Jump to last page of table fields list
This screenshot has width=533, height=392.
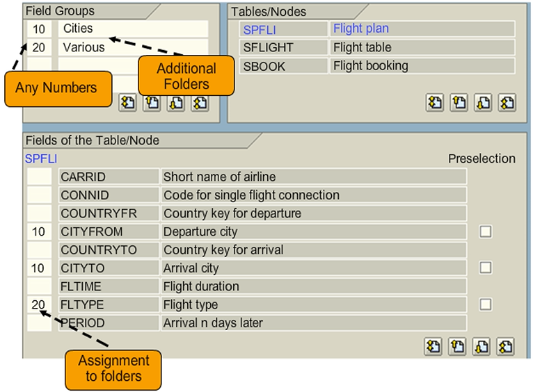(x=507, y=345)
